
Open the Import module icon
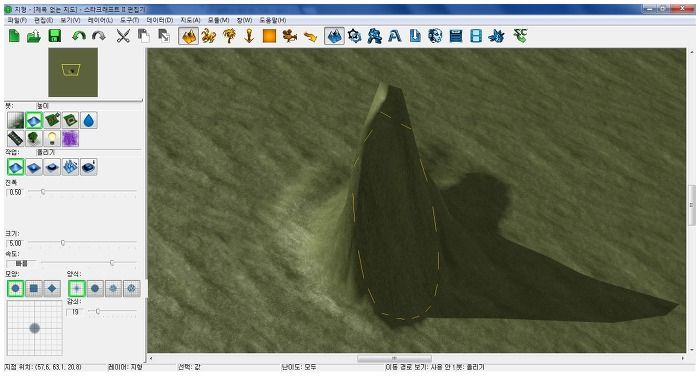click(x=415, y=36)
